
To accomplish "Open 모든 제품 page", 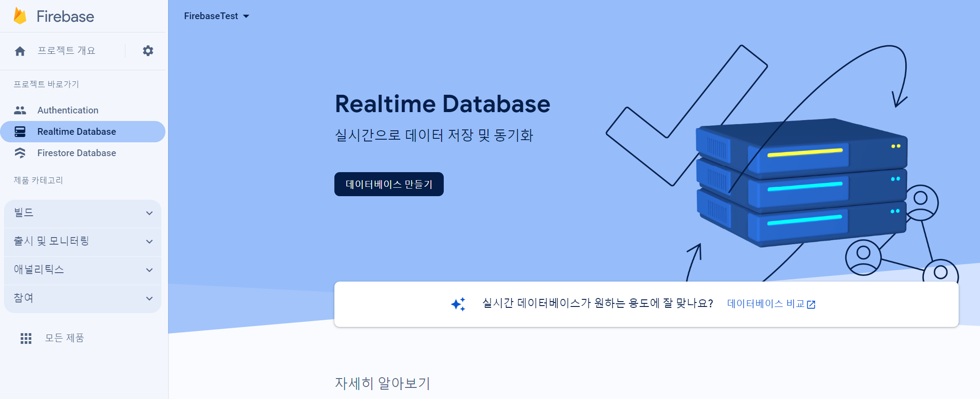I will 64,338.
